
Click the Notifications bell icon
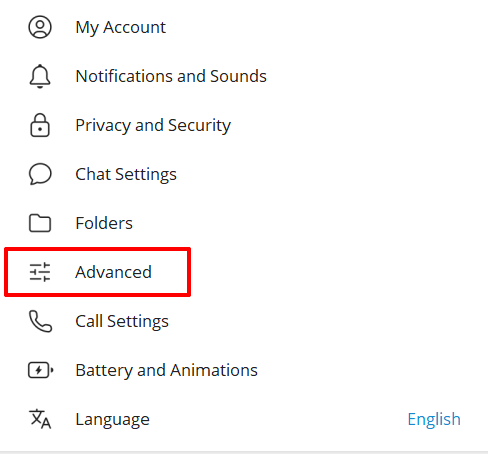coord(40,76)
